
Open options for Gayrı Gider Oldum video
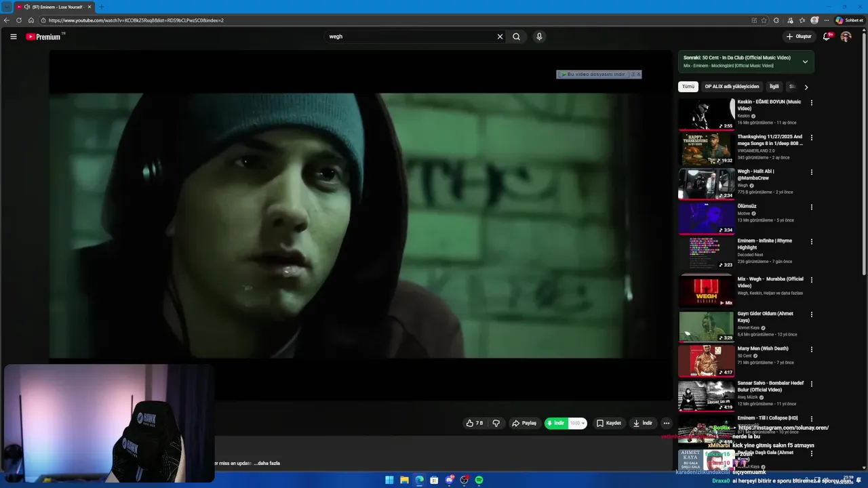[812, 314]
